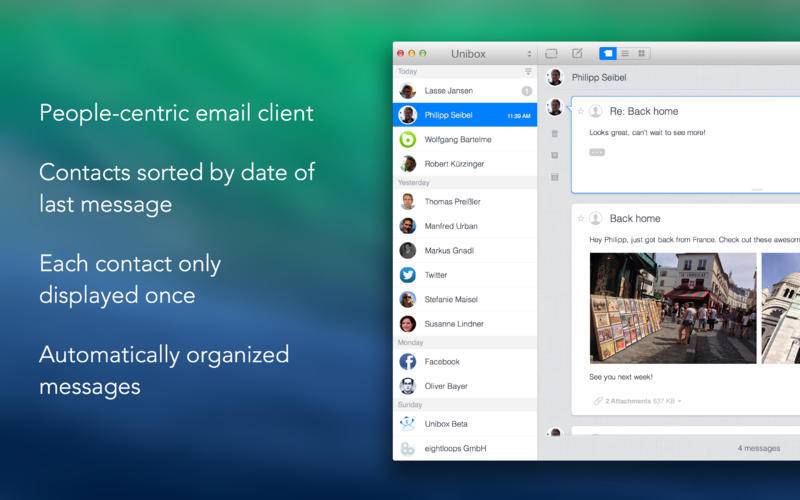Open the Unibox account switcher dropdown
Screen dimensions: 800x500
(529, 54)
